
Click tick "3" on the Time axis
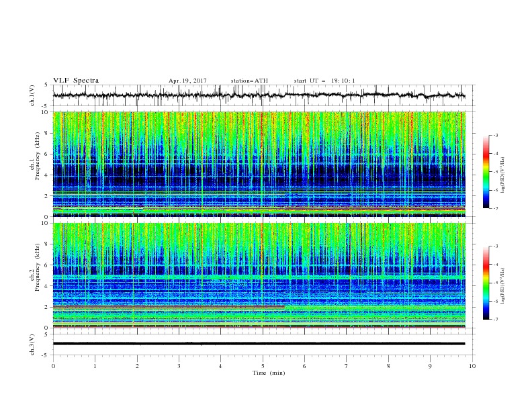179,366
